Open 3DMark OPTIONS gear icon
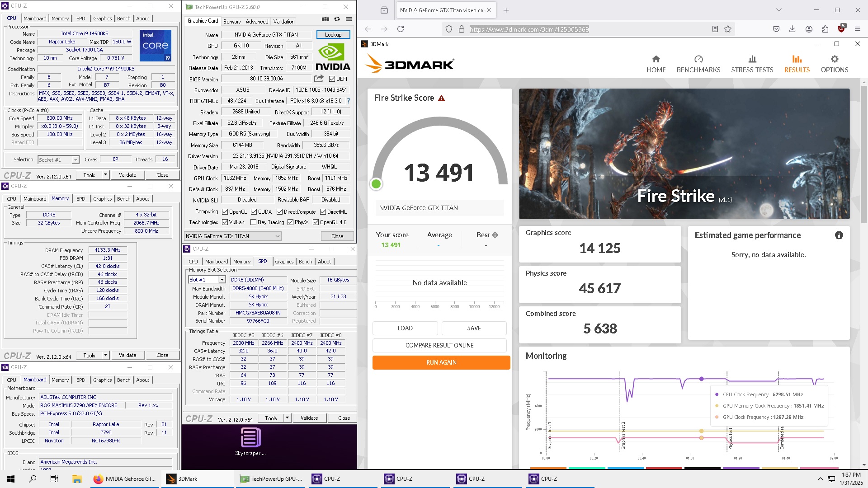Screen dimensions: 868x488 click(835, 59)
